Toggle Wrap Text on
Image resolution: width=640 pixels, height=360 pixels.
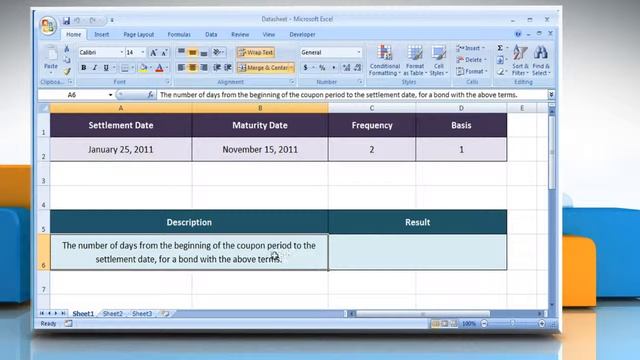pyautogui.click(x=256, y=52)
